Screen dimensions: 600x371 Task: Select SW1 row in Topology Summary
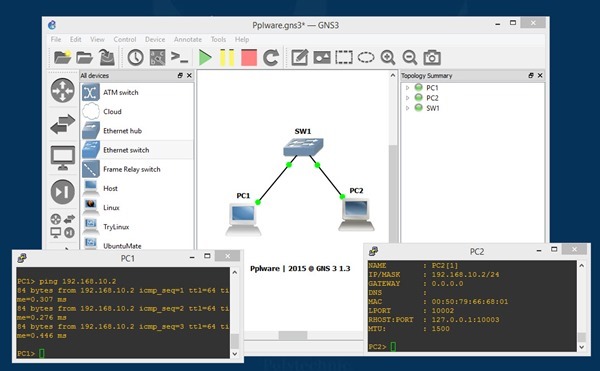tap(472, 108)
